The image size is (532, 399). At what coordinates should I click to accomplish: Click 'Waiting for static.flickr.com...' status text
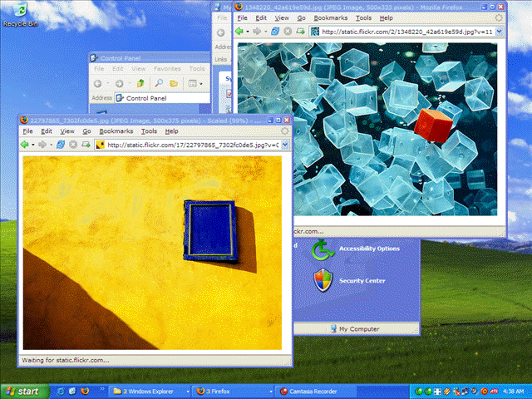[66, 360]
